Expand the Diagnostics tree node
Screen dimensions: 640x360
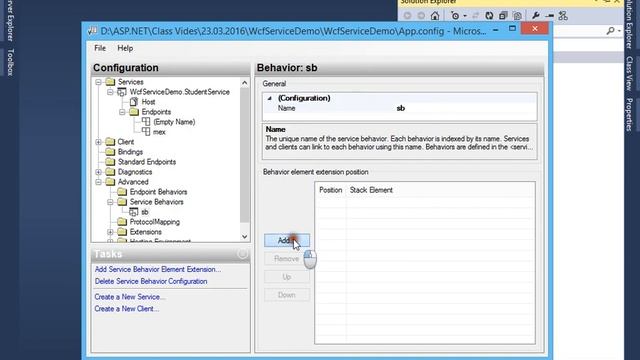[x=98, y=172]
